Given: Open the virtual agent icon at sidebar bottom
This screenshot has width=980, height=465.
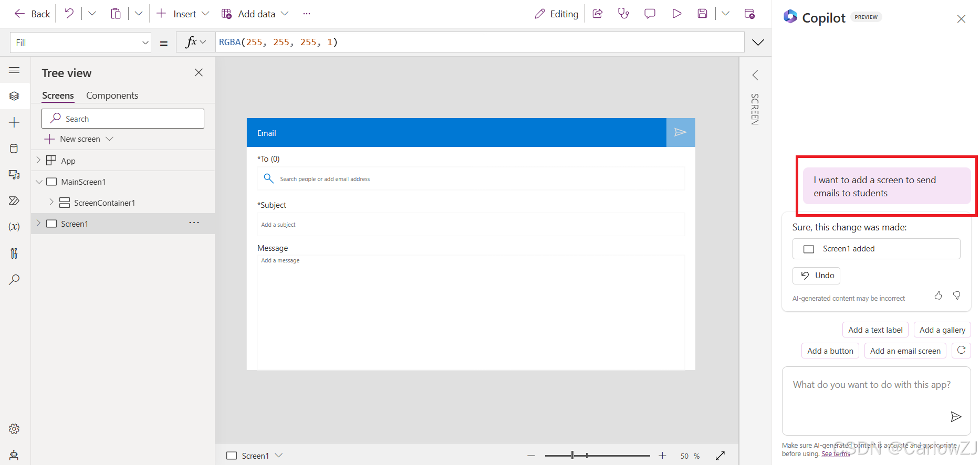Looking at the screenshot, I should tap(14, 455).
